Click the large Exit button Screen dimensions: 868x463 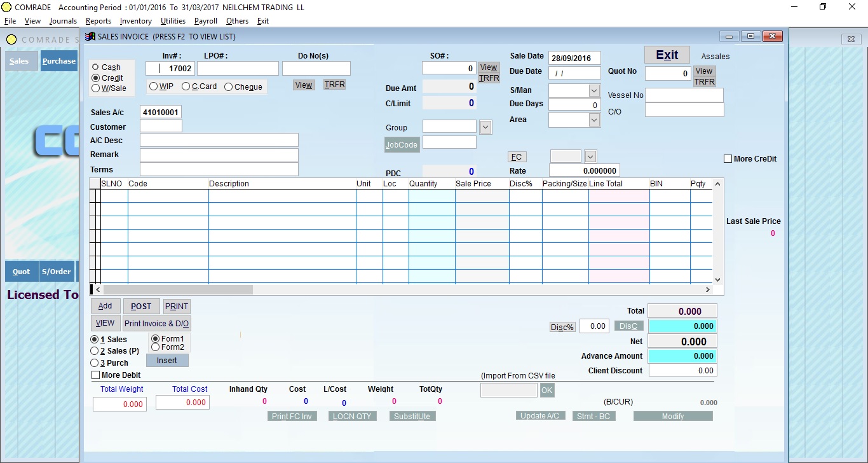667,55
